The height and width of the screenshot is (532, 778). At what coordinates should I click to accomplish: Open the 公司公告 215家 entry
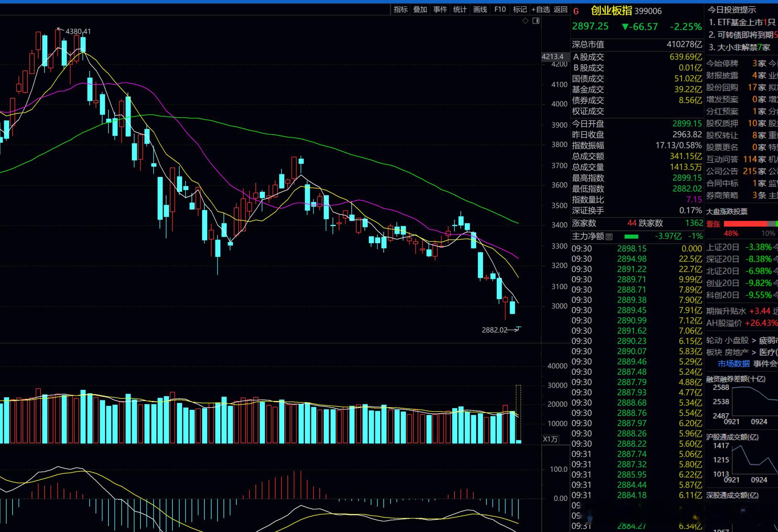[736, 172]
